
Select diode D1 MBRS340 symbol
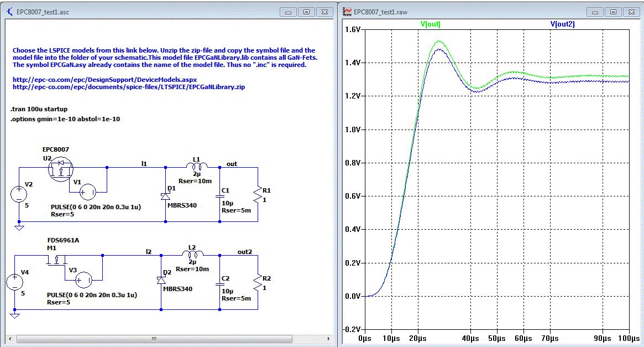click(165, 196)
